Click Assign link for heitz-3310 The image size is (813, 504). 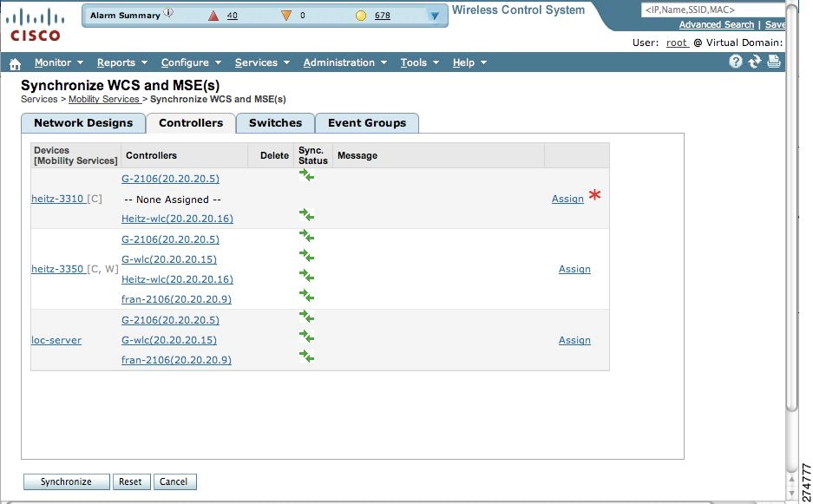pyautogui.click(x=567, y=200)
